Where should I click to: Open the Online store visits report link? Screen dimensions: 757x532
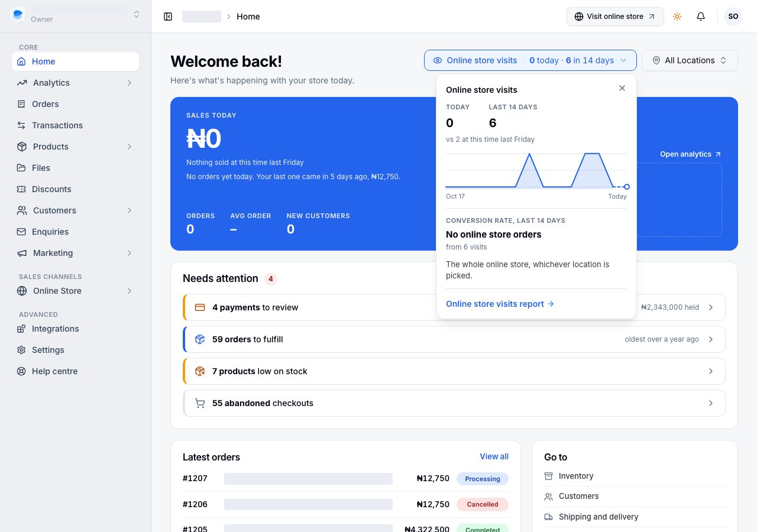tap(500, 304)
